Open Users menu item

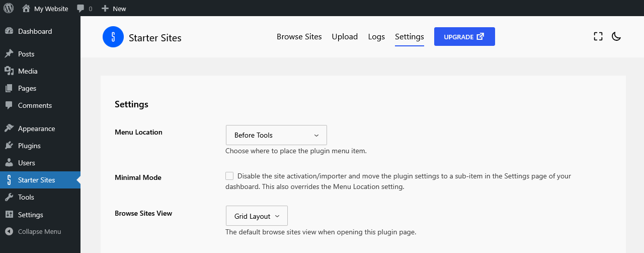pyautogui.click(x=40, y=163)
